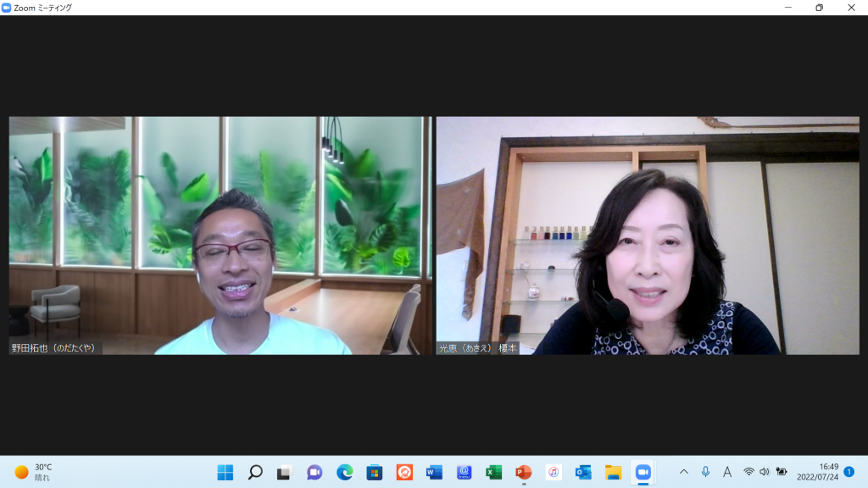Toggle the IME input mode 'A' indicator
Image resolution: width=868 pixels, height=488 pixels.
point(727,472)
